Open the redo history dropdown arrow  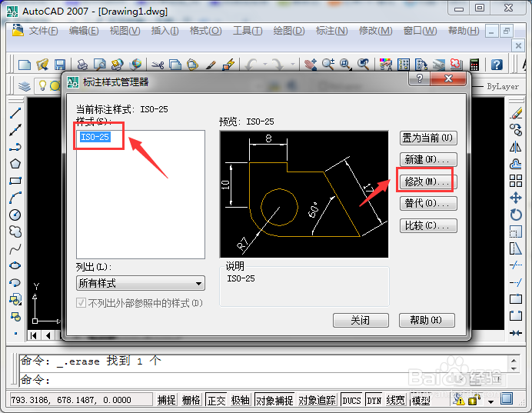292,64
